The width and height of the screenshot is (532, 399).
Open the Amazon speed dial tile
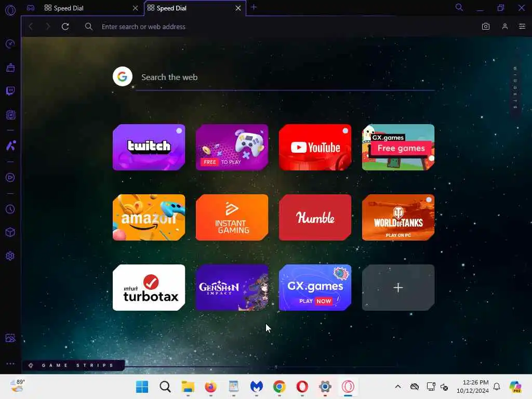pyautogui.click(x=149, y=218)
